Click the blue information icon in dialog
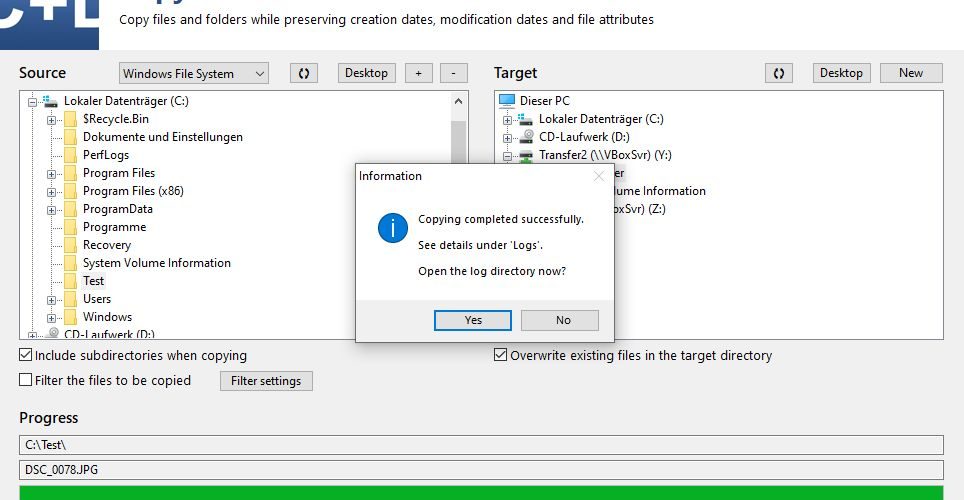 [x=393, y=228]
